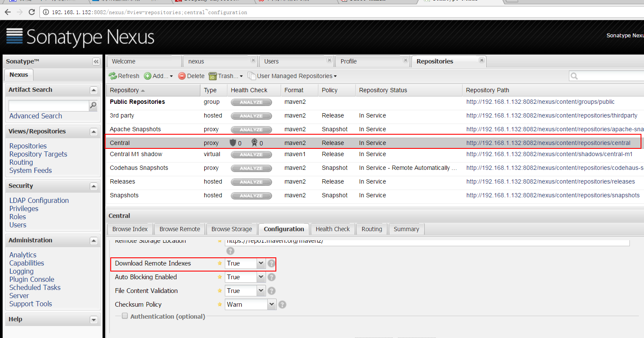Collapse the Sonatype side panel

(96, 62)
